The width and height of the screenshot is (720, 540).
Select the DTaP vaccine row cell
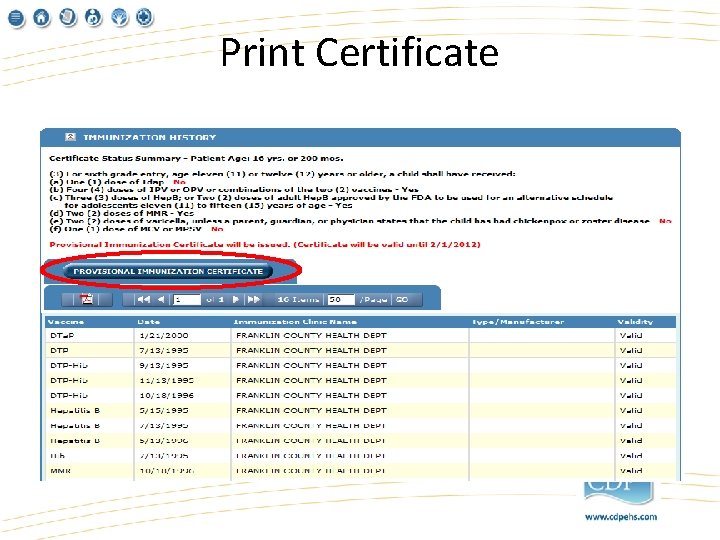pos(62,335)
